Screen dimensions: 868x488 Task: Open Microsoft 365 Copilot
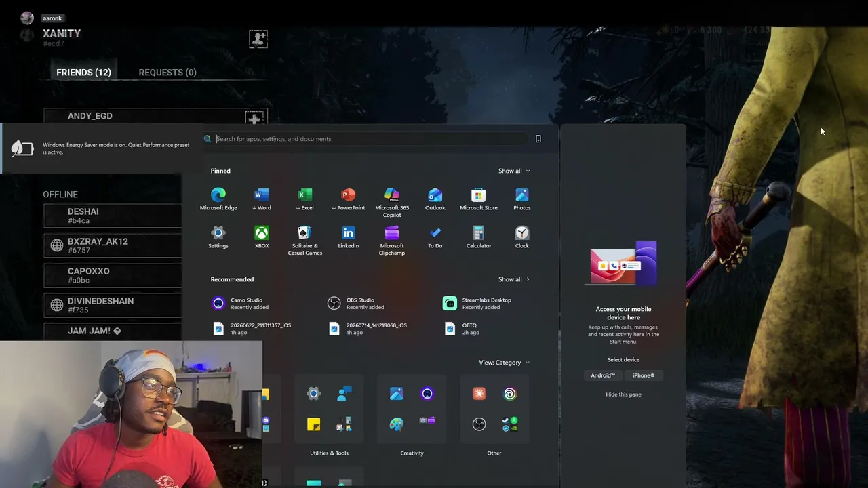pyautogui.click(x=392, y=203)
